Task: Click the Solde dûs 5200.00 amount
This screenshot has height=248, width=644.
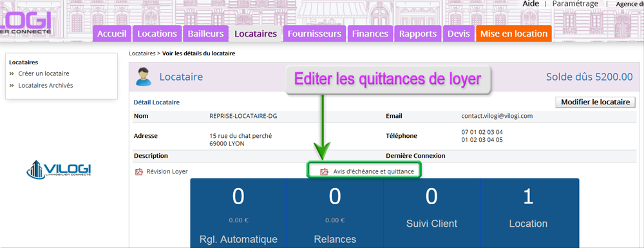Action: (589, 77)
